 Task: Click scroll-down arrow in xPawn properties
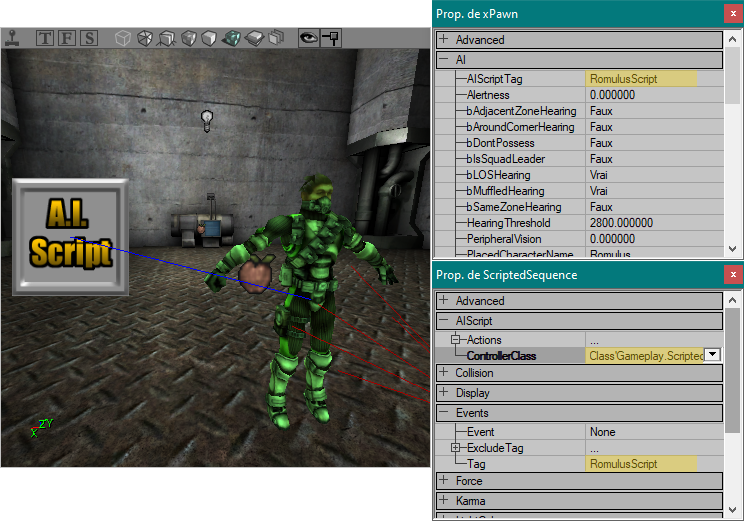tap(733, 249)
